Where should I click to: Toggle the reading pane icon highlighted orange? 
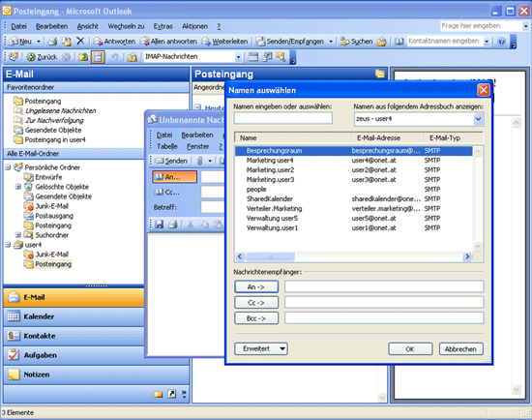98,57
